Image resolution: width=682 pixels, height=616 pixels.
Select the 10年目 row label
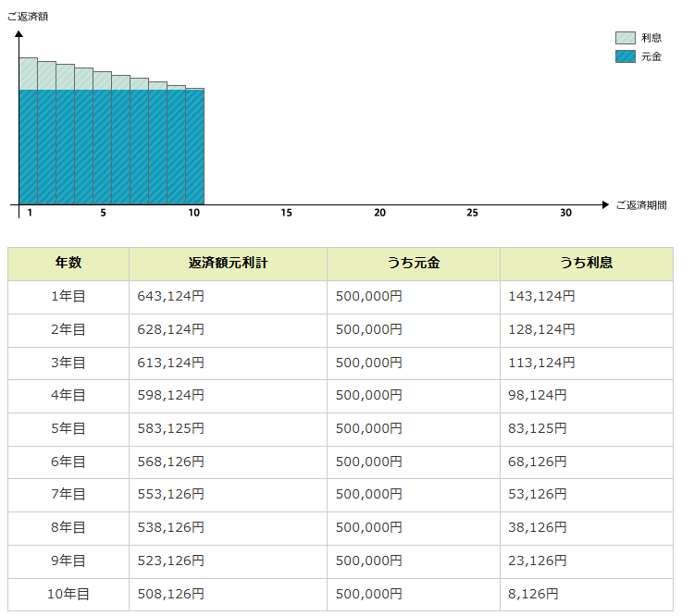[x=68, y=594]
